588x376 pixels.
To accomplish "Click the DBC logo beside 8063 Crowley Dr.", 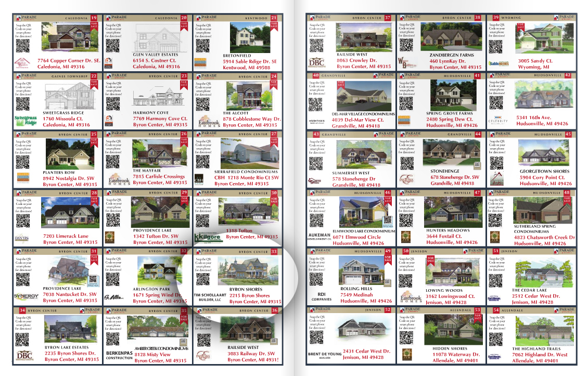I will [316, 63].
